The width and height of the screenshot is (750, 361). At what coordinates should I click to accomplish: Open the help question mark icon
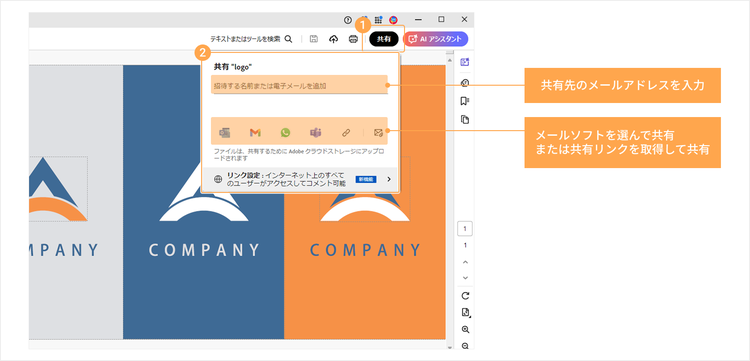(x=348, y=20)
